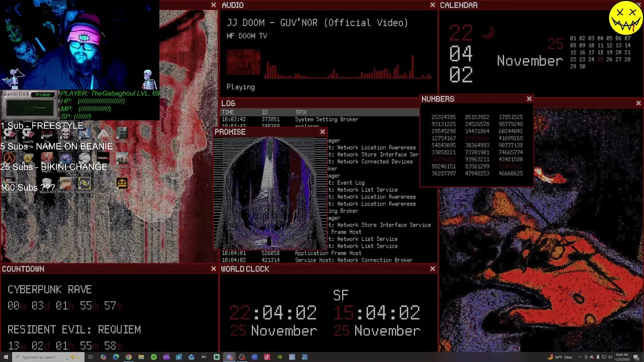Switch to OBS Studio in the taskbar
644x362 pixels.
242,357
